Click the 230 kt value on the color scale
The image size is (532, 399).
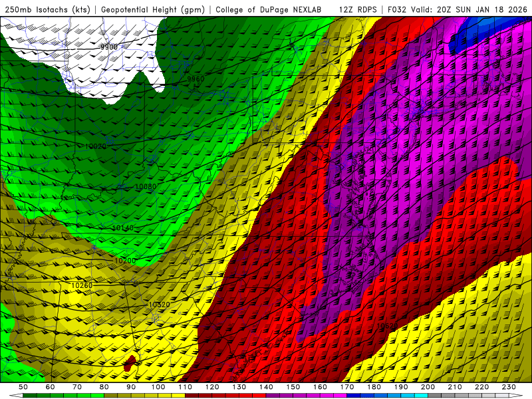509,387
